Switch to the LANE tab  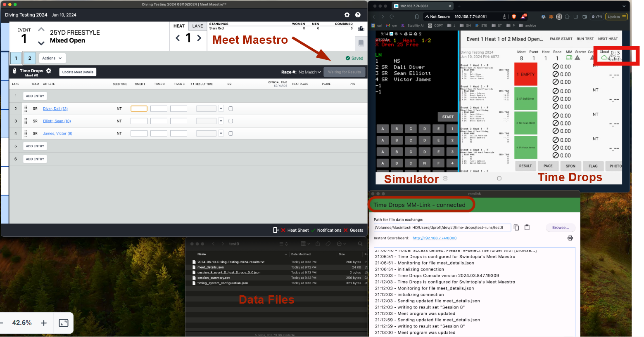pyautogui.click(x=197, y=26)
